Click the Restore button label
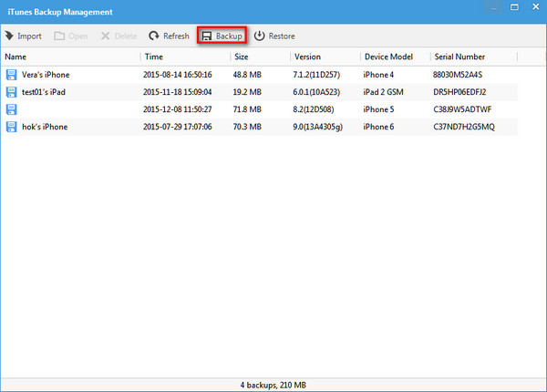 tap(282, 36)
